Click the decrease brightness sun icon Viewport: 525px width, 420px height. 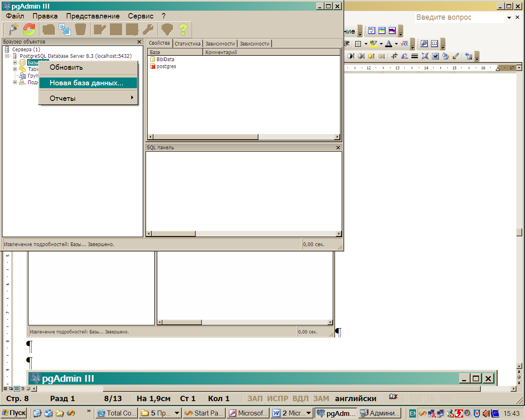381,56
